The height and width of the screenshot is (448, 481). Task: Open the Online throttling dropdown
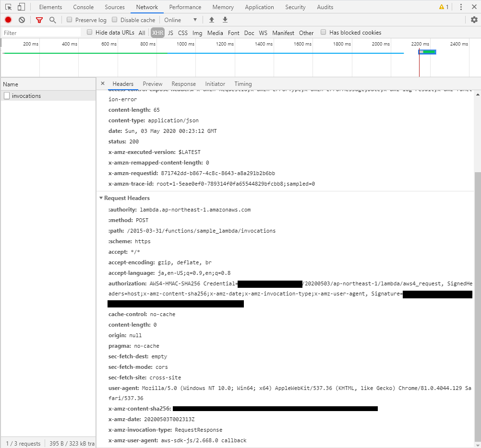click(180, 20)
